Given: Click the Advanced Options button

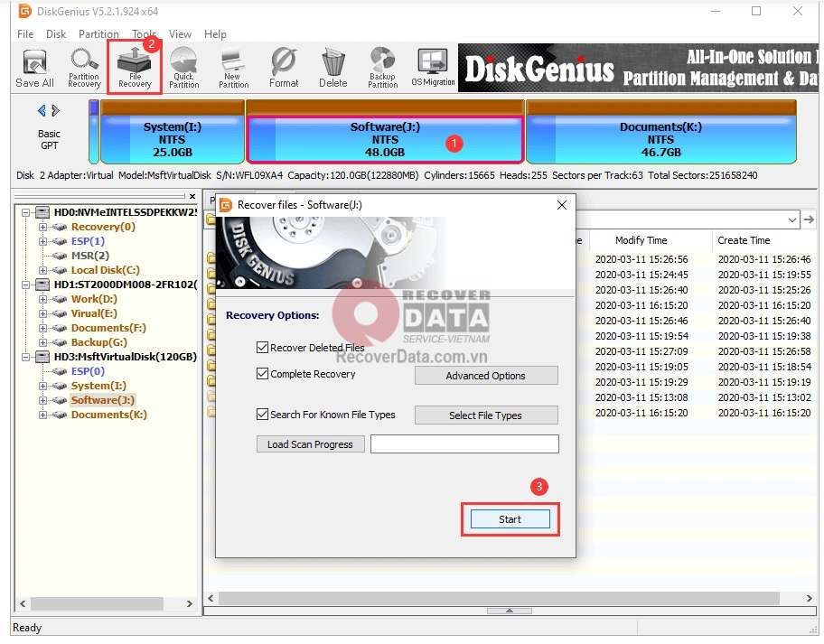Looking at the screenshot, I should [x=486, y=376].
